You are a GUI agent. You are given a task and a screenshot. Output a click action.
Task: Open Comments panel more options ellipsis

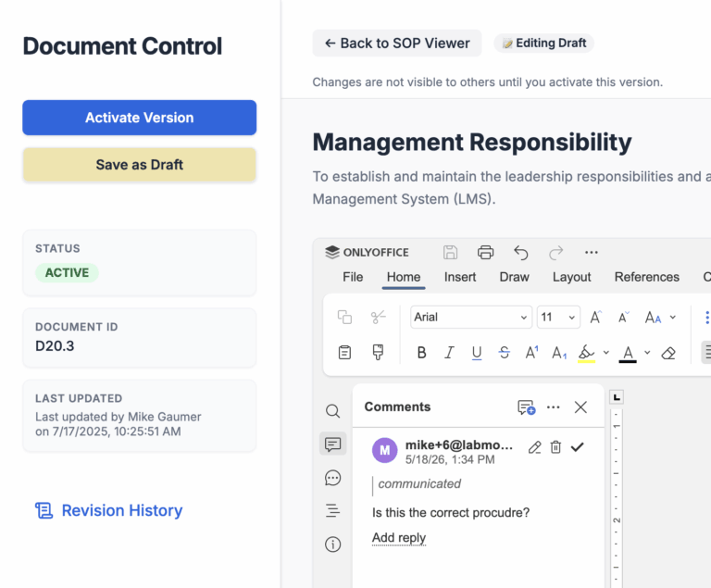coord(554,407)
